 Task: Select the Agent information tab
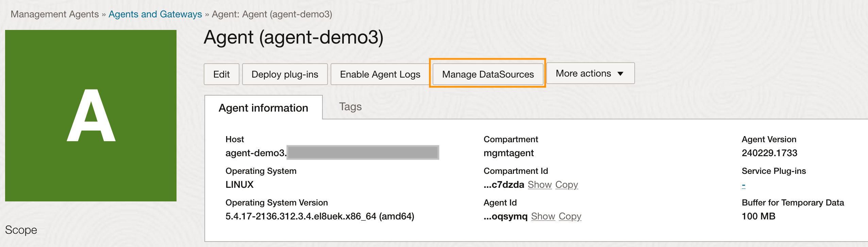coord(263,108)
